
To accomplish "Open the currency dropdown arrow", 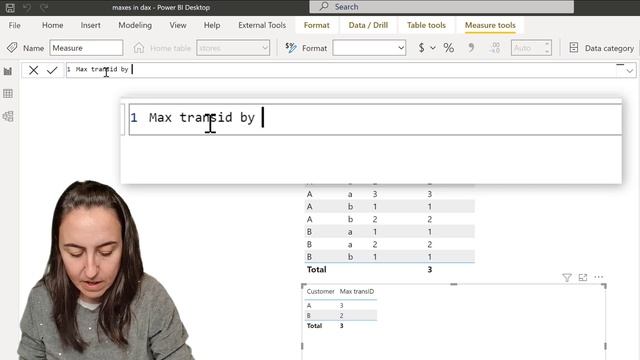I will (433, 48).
